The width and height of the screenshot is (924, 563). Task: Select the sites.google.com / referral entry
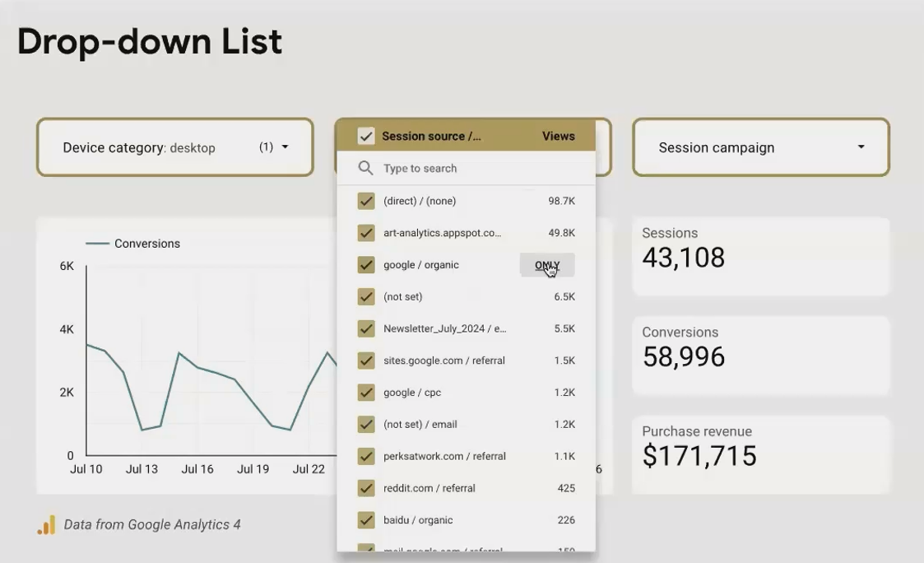(466, 361)
